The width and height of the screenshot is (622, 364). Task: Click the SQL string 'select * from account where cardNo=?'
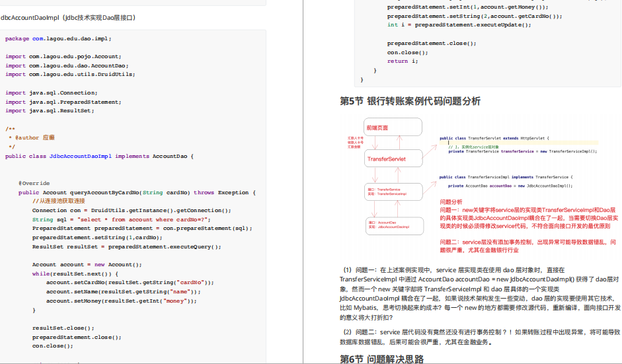point(142,219)
